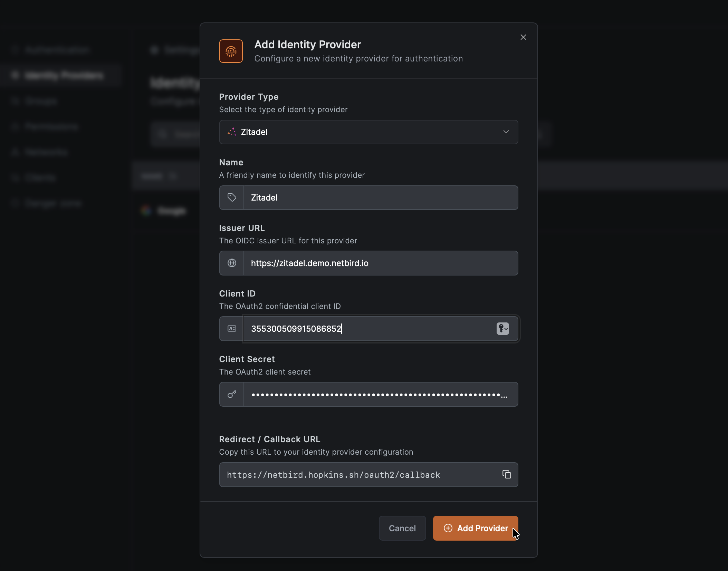
Task: Click into the Issuer URL input field
Action: (380, 263)
